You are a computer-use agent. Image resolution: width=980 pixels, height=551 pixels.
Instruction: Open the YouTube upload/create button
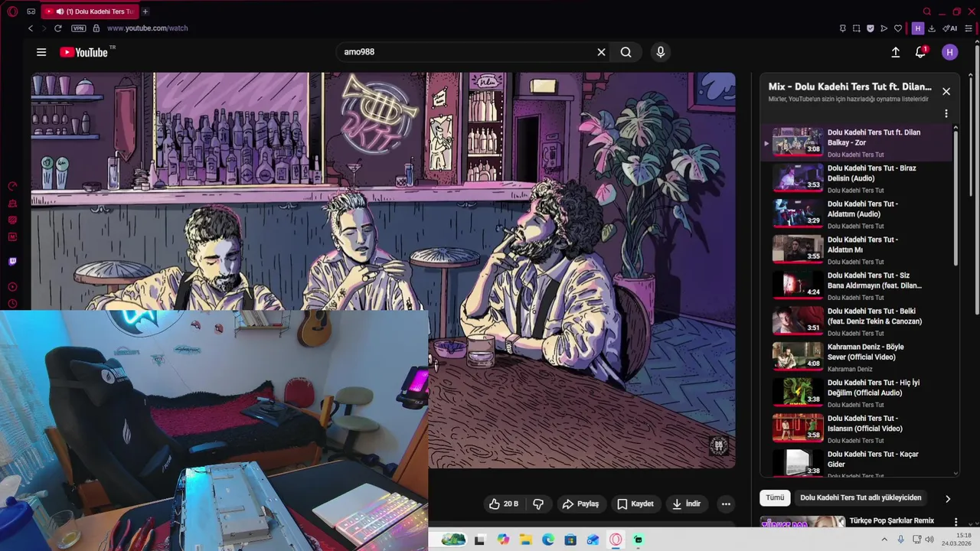tap(896, 52)
